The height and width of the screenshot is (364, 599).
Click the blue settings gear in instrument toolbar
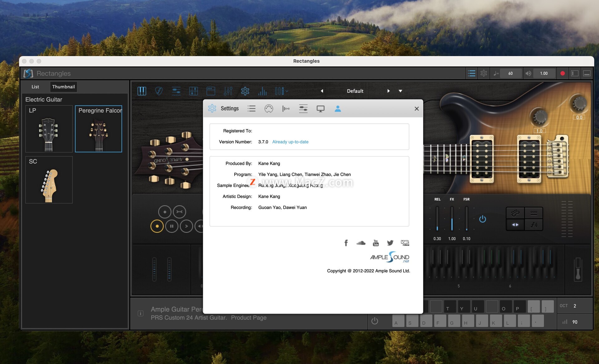[245, 91]
